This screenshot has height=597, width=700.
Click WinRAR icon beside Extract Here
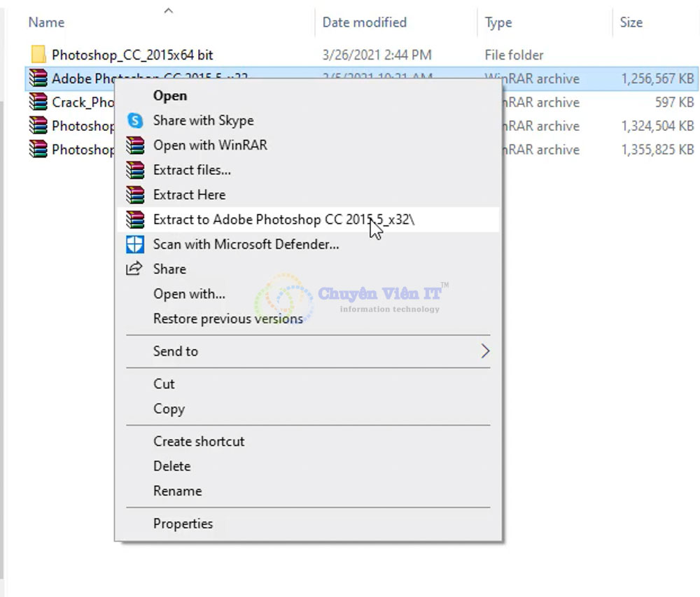pos(135,195)
